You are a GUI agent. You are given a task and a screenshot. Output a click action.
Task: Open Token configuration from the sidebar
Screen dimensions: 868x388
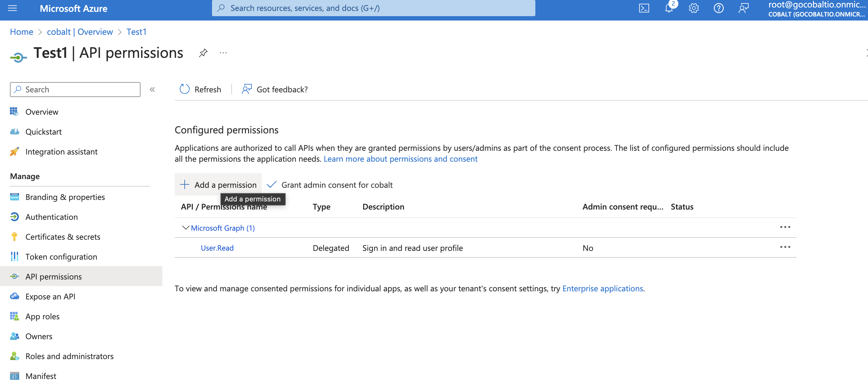(61, 256)
